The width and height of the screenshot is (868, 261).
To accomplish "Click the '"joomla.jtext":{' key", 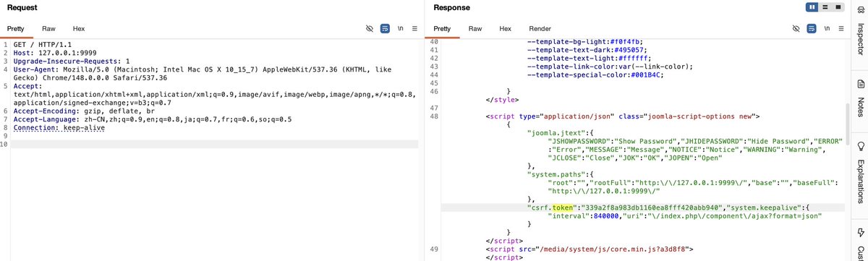I will 561,133.
